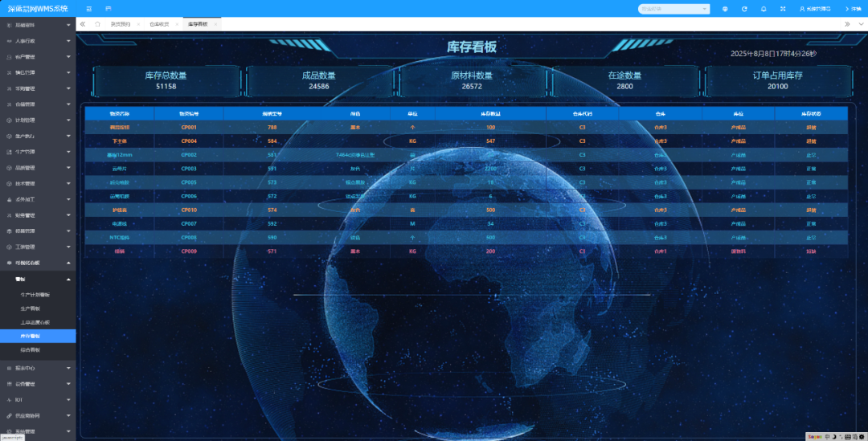Click the 人事行政 sidebar icon
Screen dimensions: 868x441
click(9, 41)
